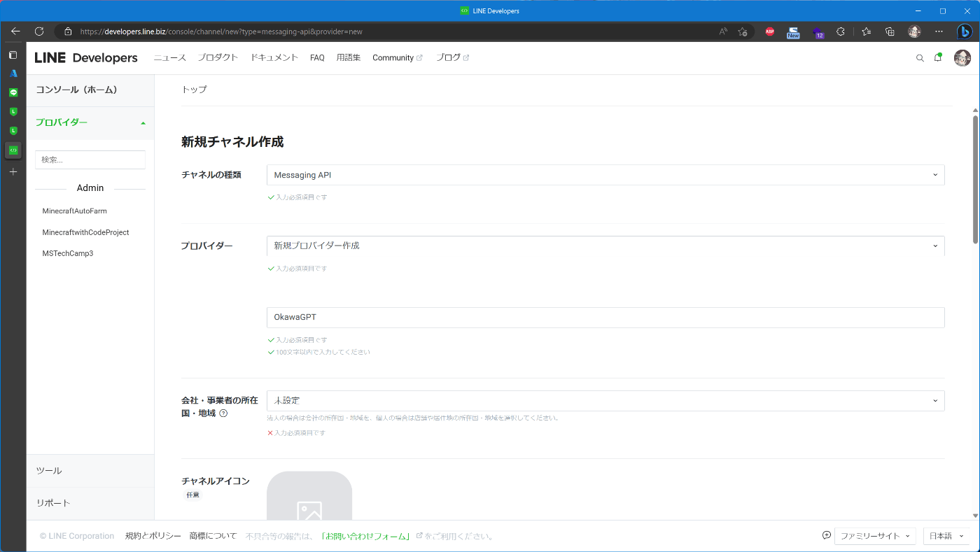
Task: Click the chat icon beside ファミリーサイト
Action: pyautogui.click(x=827, y=536)
